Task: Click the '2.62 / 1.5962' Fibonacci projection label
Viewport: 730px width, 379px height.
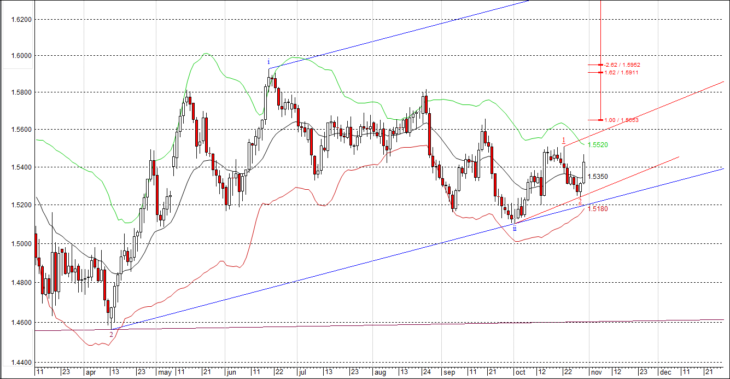Action: [x=622, y=65]
